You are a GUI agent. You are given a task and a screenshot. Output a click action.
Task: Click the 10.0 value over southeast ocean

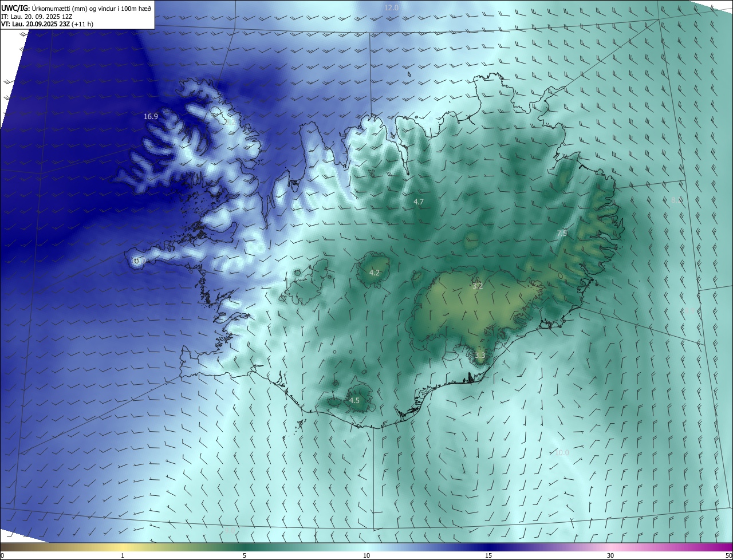562,452
